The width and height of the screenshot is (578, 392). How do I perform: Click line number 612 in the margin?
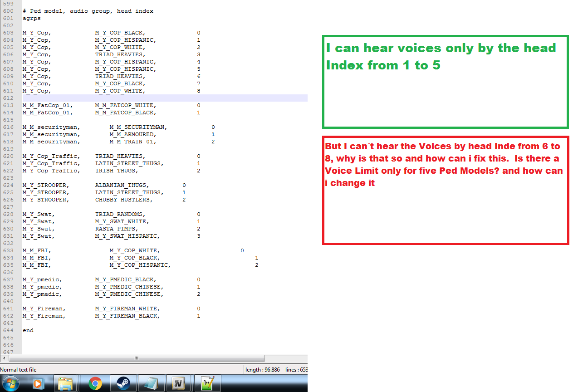pos(7,98)
